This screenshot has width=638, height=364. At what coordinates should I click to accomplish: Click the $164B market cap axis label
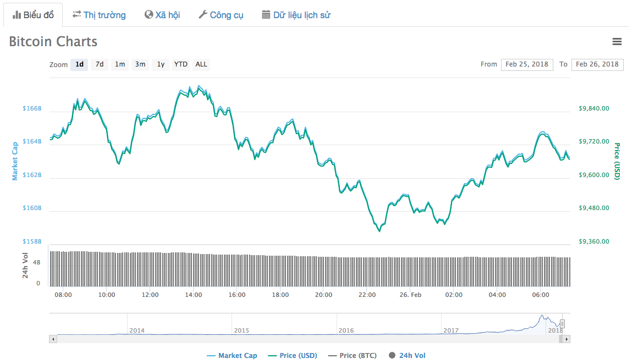[x=32, y=141]
